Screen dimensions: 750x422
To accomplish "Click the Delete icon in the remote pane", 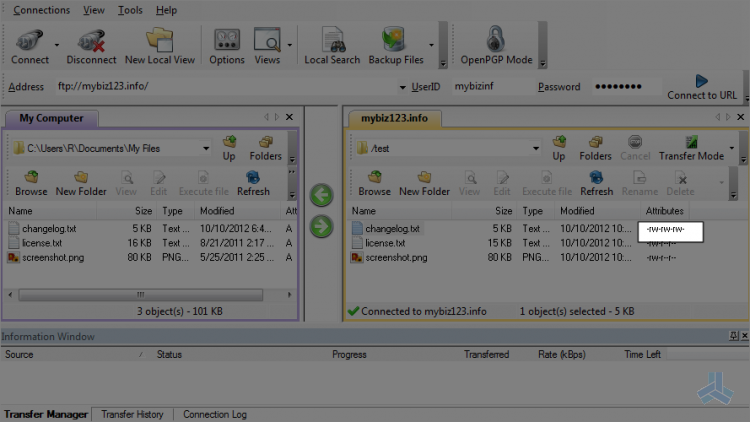I will pyautogui.click(x=680, y=184).
